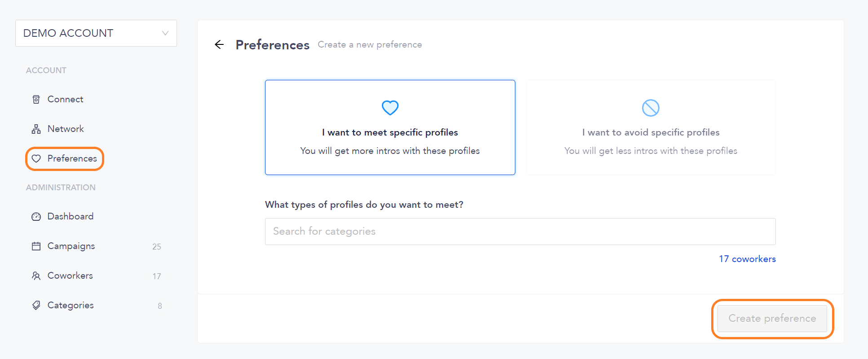868x359 pixels.
Task: Open the Network menu item
Action: tap(65, 129)
